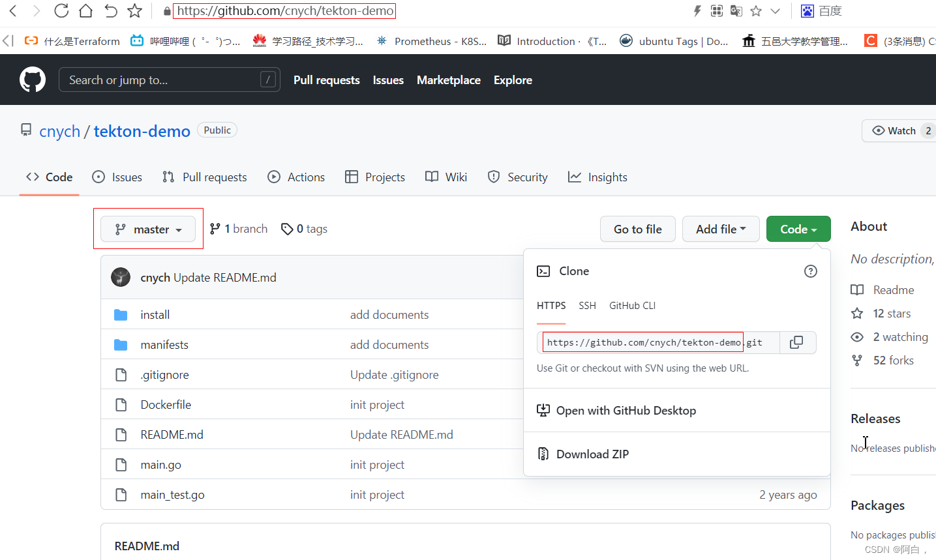936x560 pixels.
Task: Select the Projects repository tab
Action: (x=375, y=177)
